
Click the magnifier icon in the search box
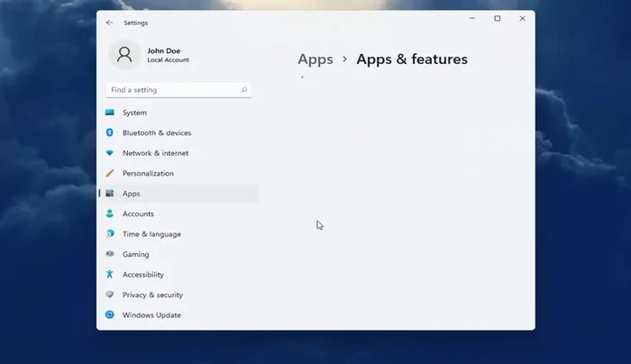[243, 90]
